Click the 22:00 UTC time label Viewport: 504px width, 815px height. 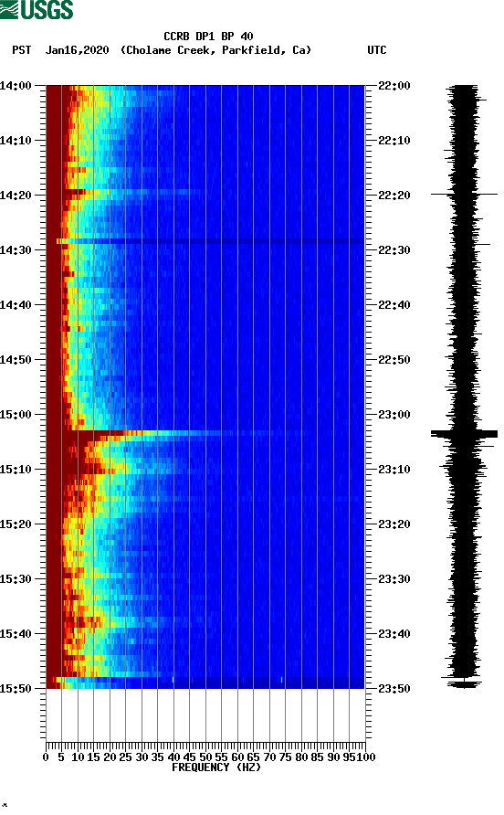394,86
